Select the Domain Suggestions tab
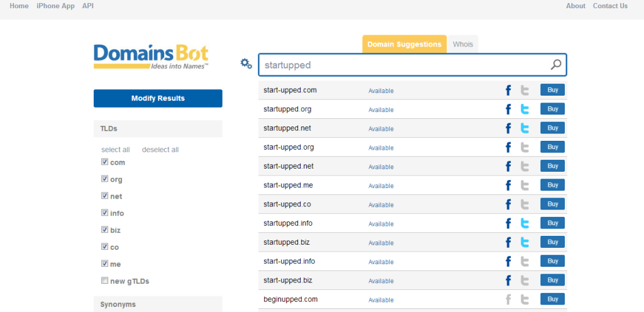The height and width of the screenshot is (312, 644). (x=404, y=45)
